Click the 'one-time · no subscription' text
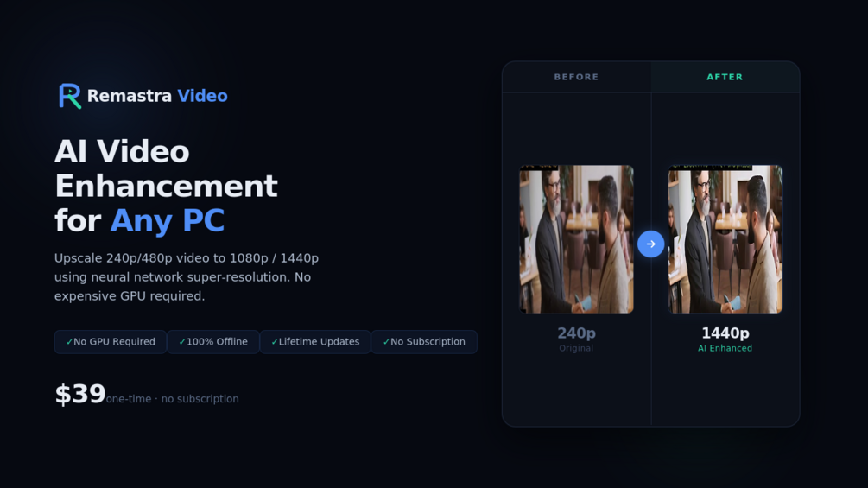The width and height of the screenshot is (868, 488). pos(172,399)
